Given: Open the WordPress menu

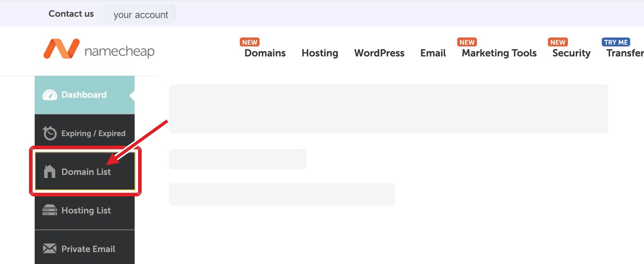Looking at the screenshot, I should pyautogui.click(x=379, y=53).
